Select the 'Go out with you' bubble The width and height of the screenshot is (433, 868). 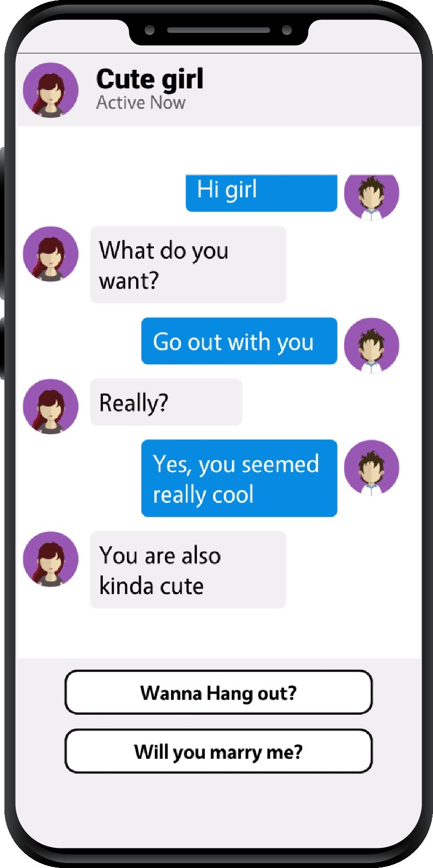coord(239,341)
